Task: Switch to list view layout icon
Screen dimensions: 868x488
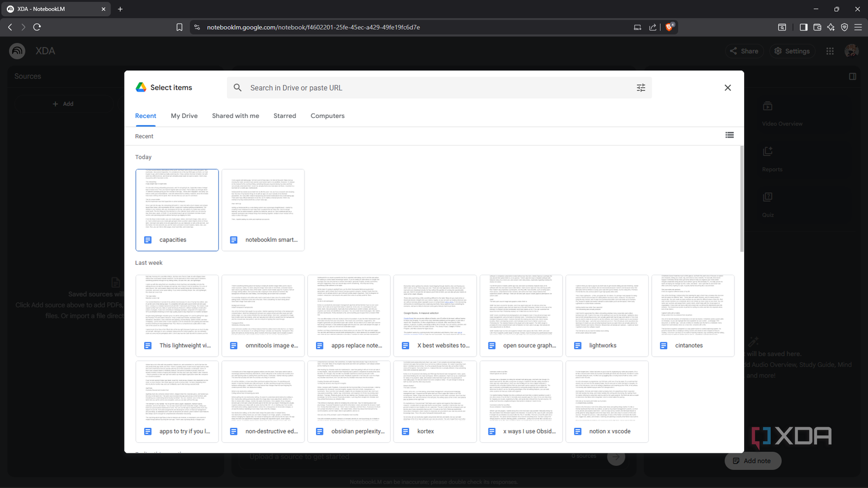Action: (729, 135)
